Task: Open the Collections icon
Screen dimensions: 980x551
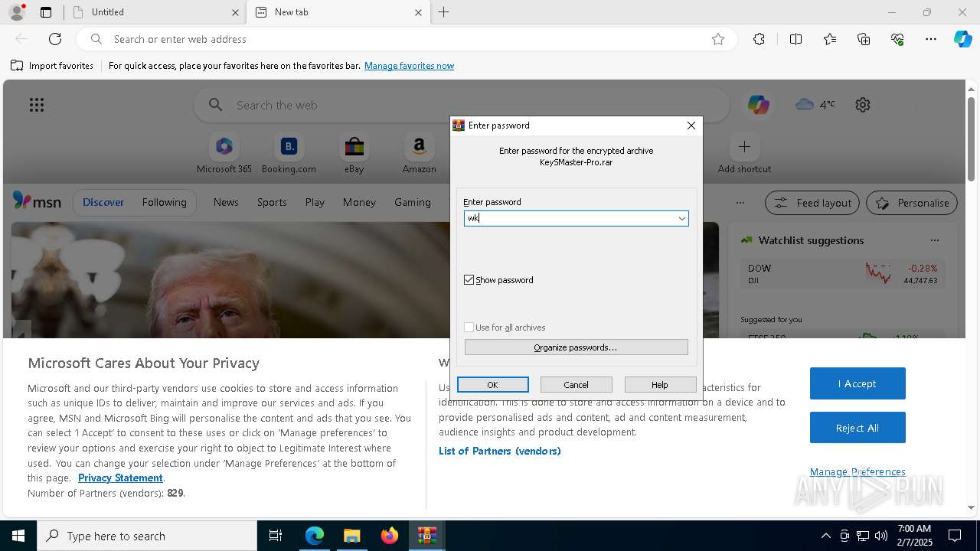Action: click(864, 39)
